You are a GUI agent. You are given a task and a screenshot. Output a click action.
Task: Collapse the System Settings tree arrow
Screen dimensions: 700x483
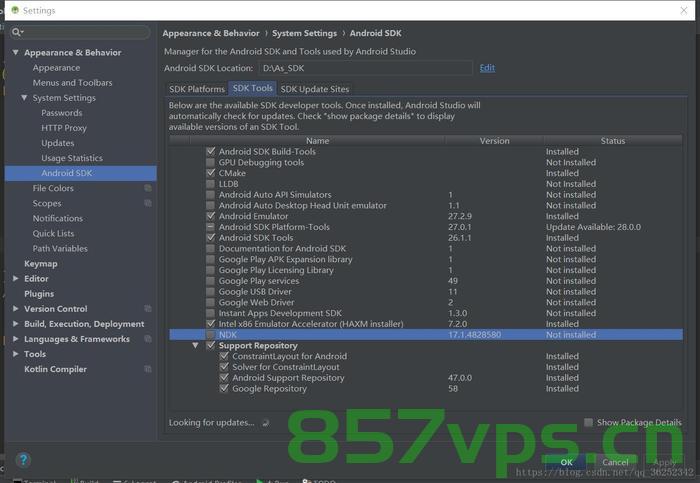tap(24, 97)
